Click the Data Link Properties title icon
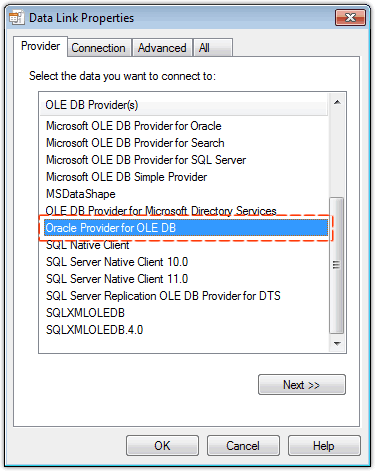The height and width of the screenshot is (471, 375). coord(16,18)
